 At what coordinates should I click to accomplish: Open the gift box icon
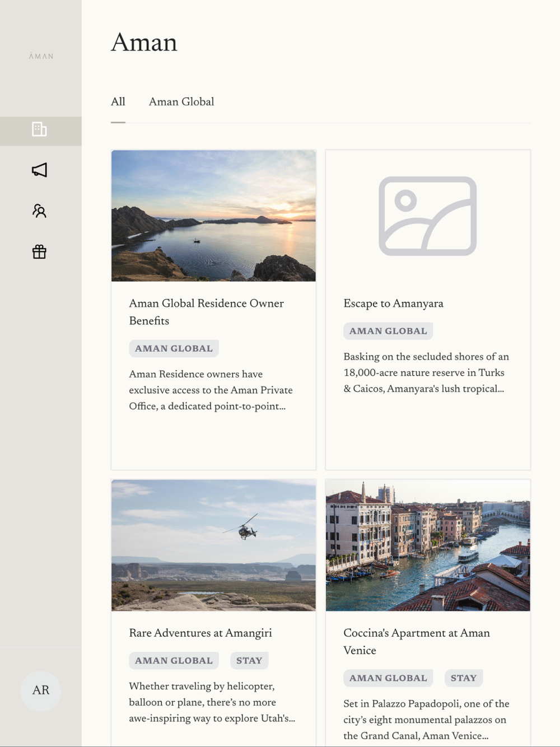coord(39,252)
